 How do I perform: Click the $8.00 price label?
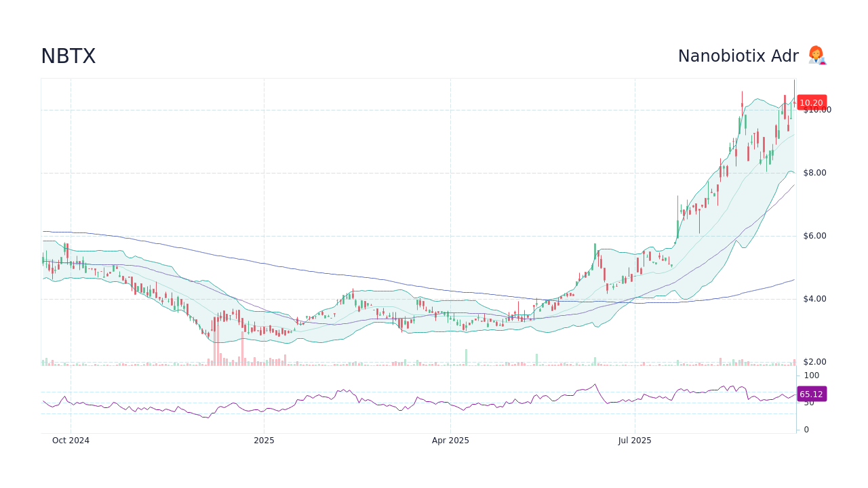(x=813, y=174)
